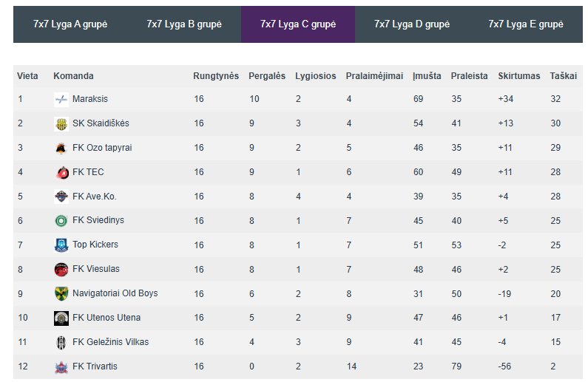The width and height of the screenshot is (588, 382).
Task: Click the FK Ave.Ko. team badge
Action: point(61,197)
